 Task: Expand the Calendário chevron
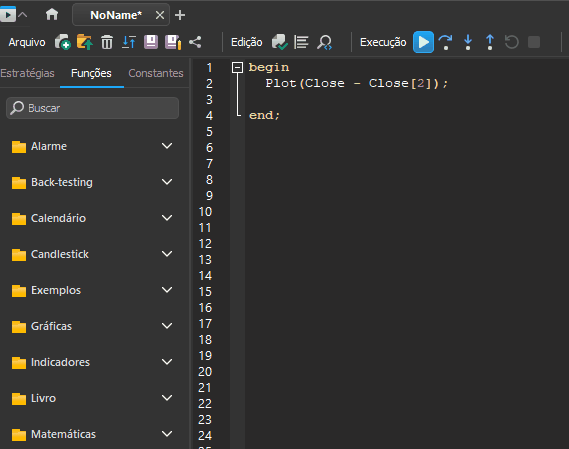tap(167, 218)
